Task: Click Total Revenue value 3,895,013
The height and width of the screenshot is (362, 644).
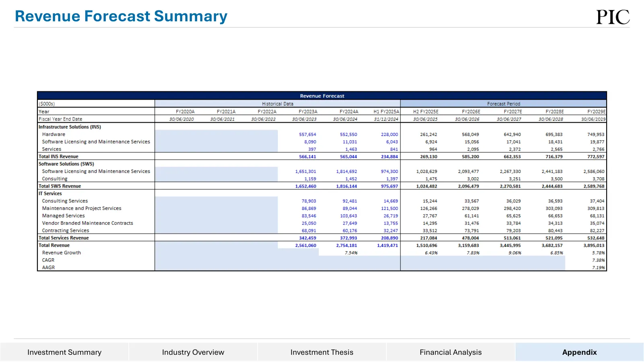Action: point(594,245)
